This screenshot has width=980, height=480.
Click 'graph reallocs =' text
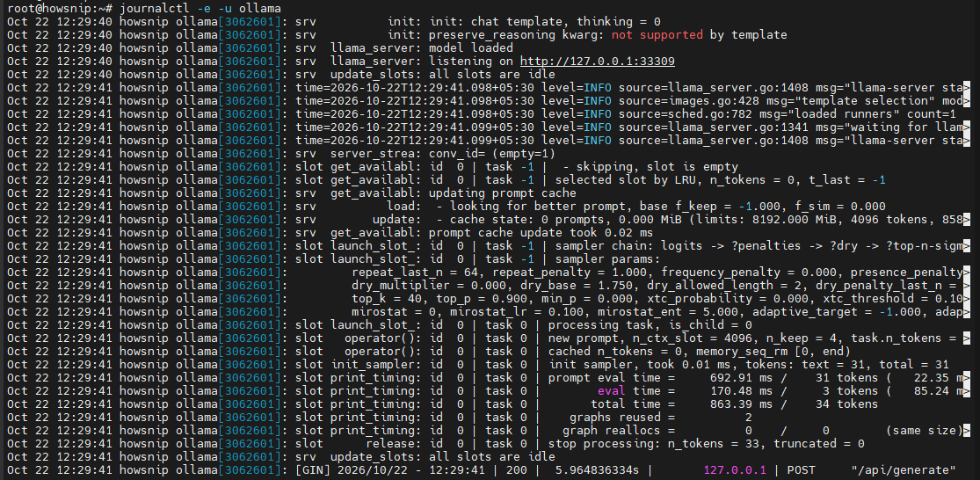(618, 431)
